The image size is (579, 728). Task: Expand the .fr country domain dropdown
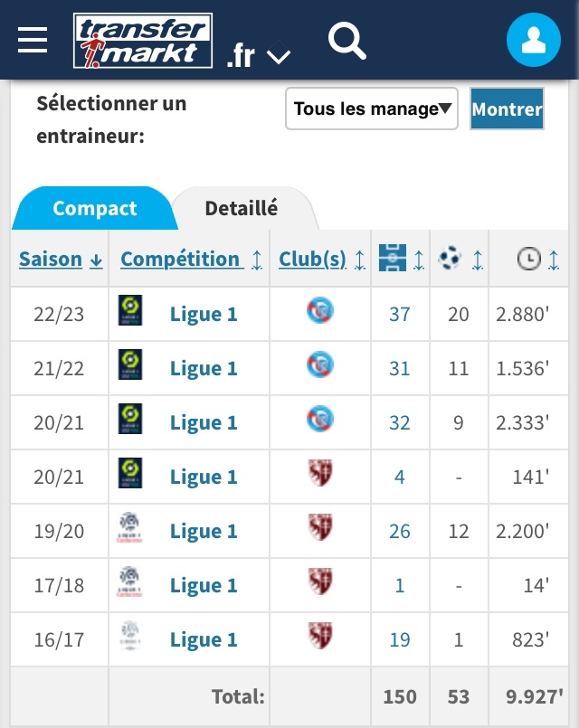259,56
